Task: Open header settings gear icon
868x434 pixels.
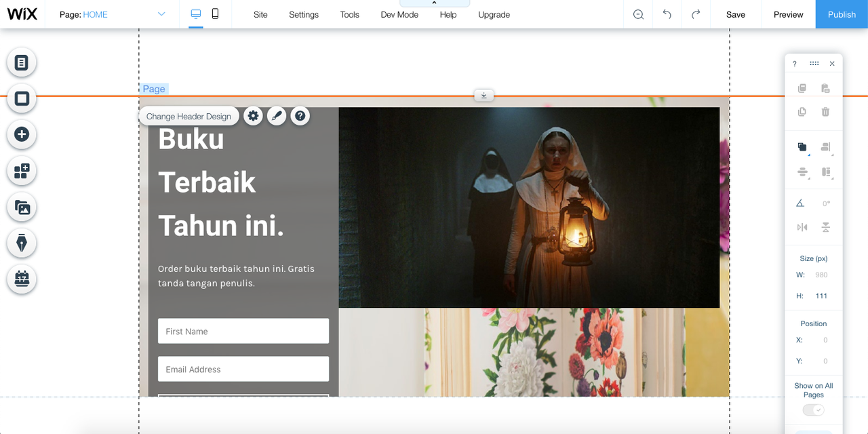Action: (253, 116)
